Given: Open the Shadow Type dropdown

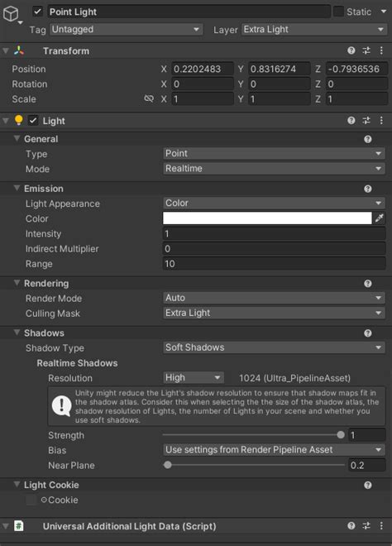Looking at the screenshot, I should (x=274, y=347).
